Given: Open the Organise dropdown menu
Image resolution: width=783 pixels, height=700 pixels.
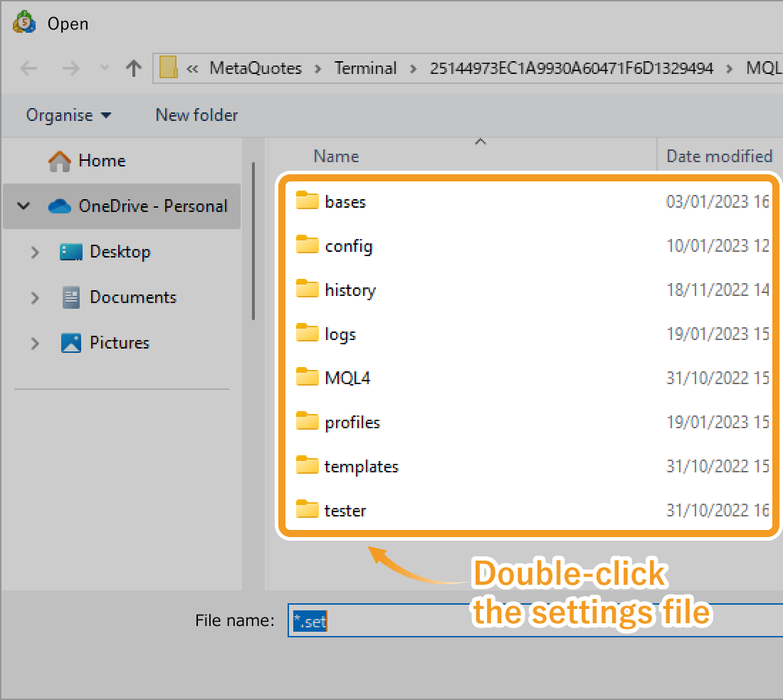Looking at the screenshot, I should click(68, 115).
